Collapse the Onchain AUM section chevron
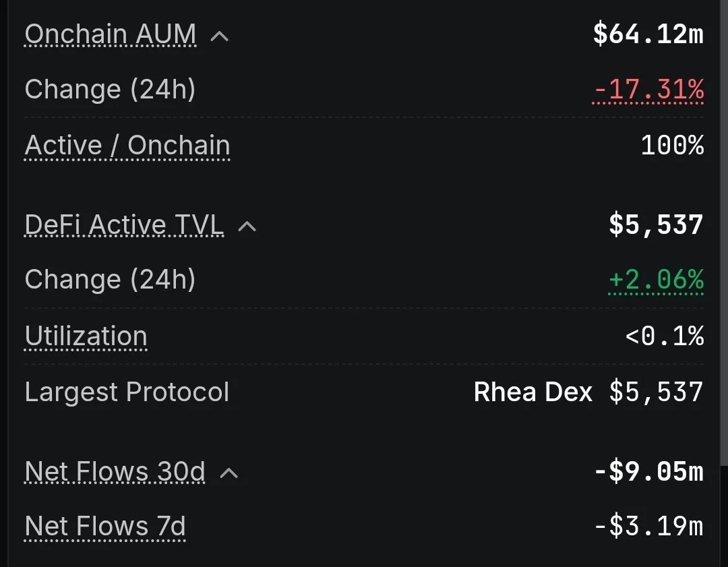Image resolution: width=728 pixels, height=567 pixels. [220, 36]
